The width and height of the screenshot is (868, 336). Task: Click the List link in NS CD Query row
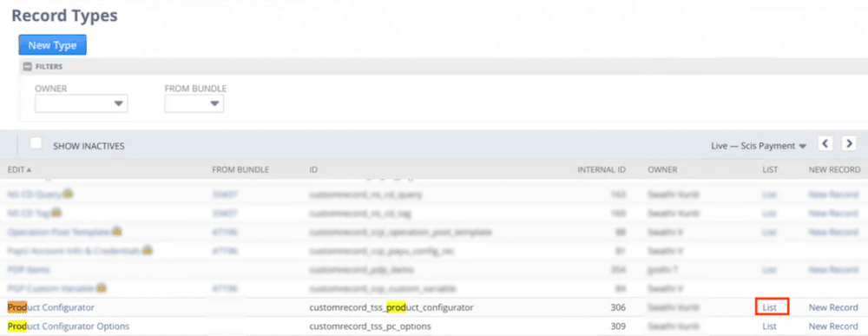click(769, 194)
